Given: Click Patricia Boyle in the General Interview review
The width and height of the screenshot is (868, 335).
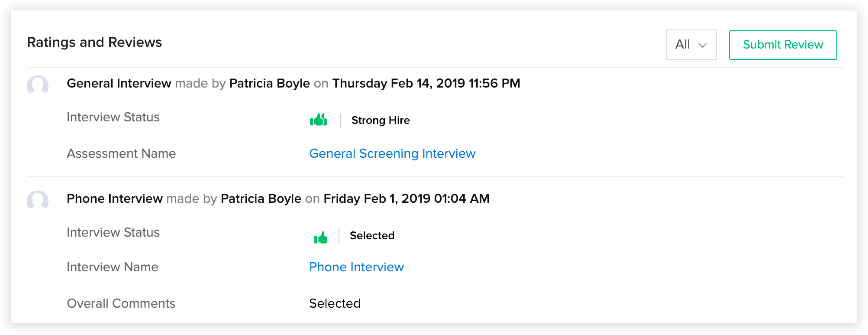Looking at the screenshot, I should tap(269, 83).
